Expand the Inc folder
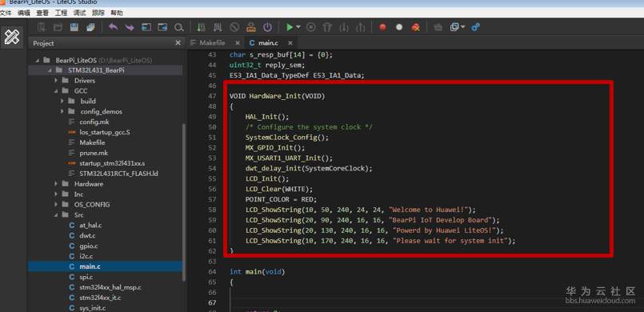This screenshot has height=312, width=644. click(56, 194)
